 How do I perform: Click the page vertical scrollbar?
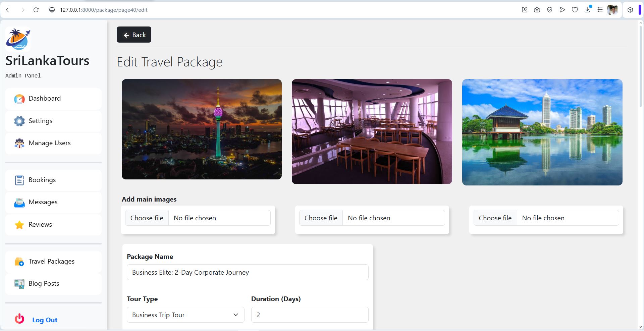click(x=640, y=174)
